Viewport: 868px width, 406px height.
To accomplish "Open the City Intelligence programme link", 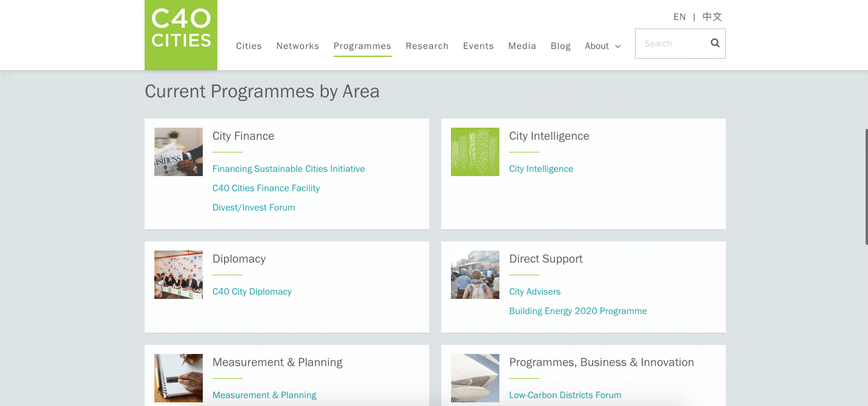I will [x=541, y=169].
